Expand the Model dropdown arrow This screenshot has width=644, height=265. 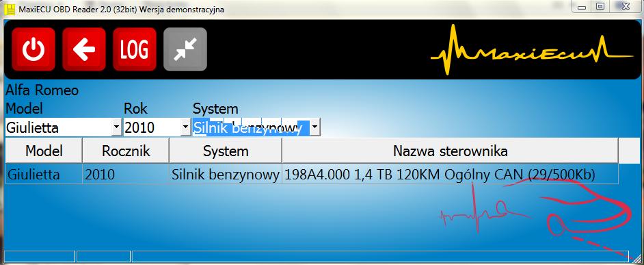[x=117, y=127]
